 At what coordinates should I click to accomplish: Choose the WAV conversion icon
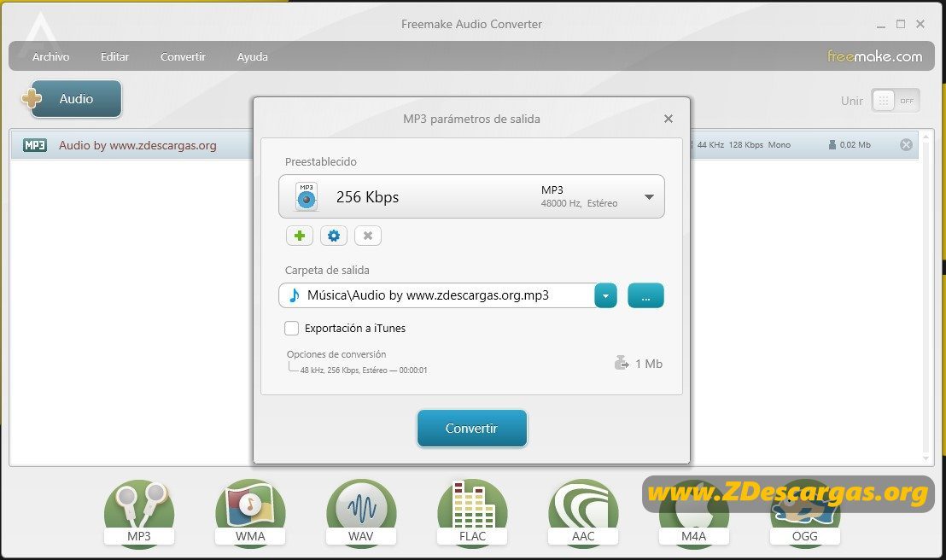[x=361, y=514]
